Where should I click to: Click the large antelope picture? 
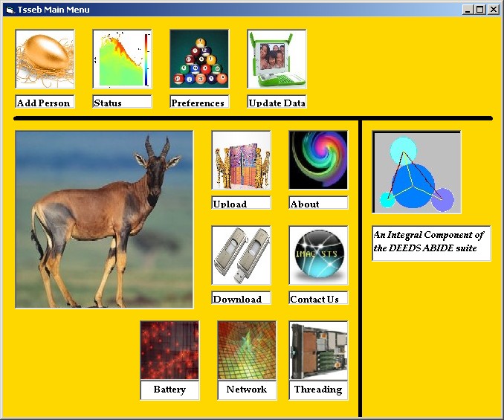(104, 219)
